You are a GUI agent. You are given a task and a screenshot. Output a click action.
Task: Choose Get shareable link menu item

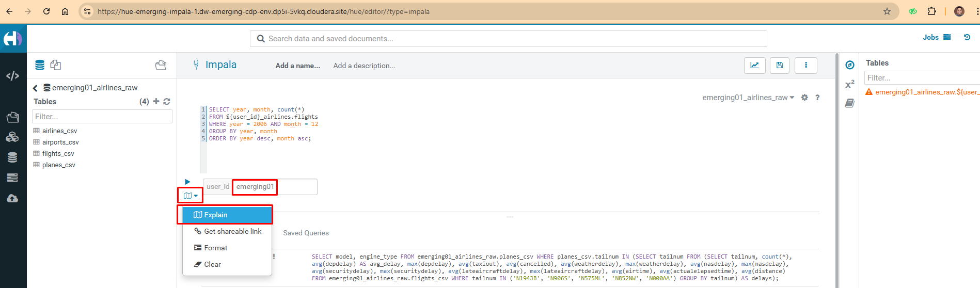(227, 231)
